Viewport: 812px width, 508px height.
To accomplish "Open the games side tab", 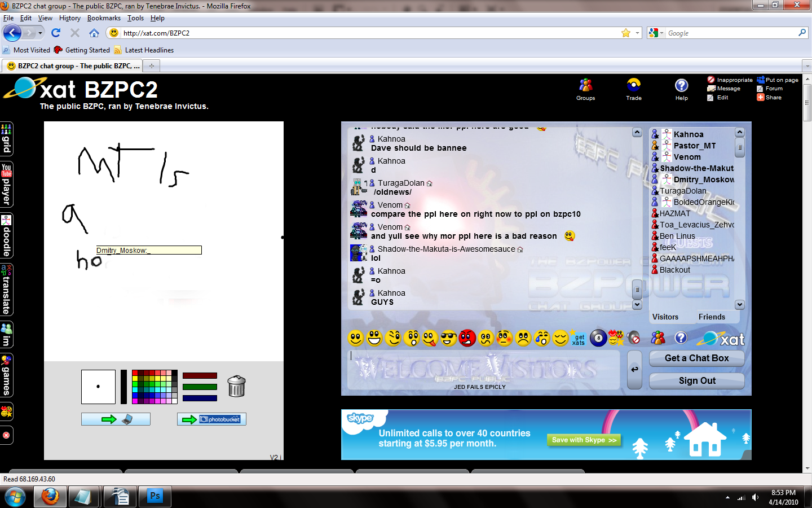I will click(x=6, y=375).
